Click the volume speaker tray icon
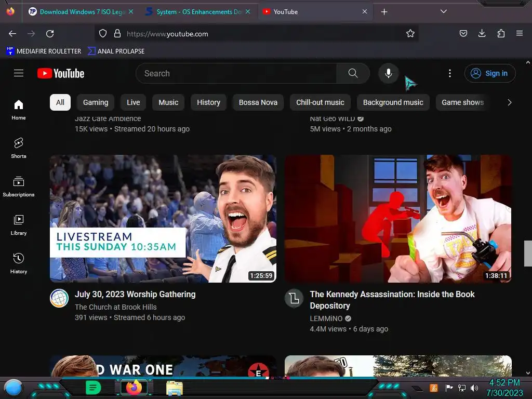The width and height of the screenshot is (532, 399). click(474, 388)
